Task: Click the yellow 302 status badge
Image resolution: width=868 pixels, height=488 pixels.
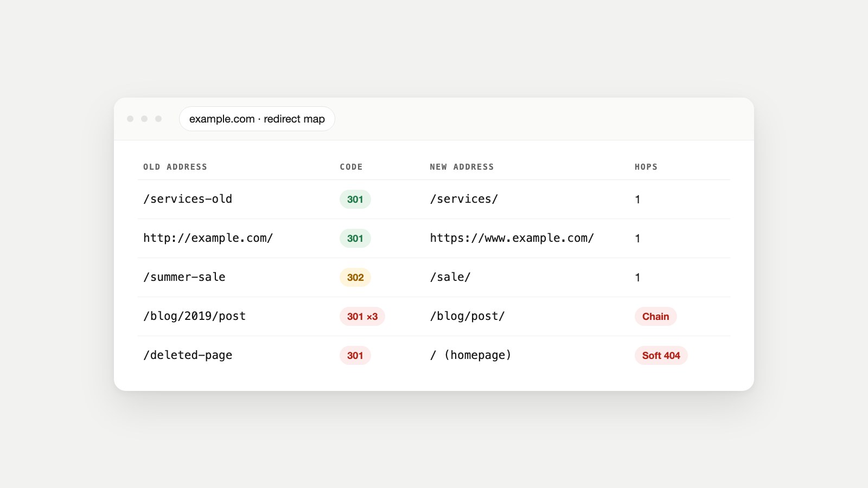Action: (x=355, y=277)
